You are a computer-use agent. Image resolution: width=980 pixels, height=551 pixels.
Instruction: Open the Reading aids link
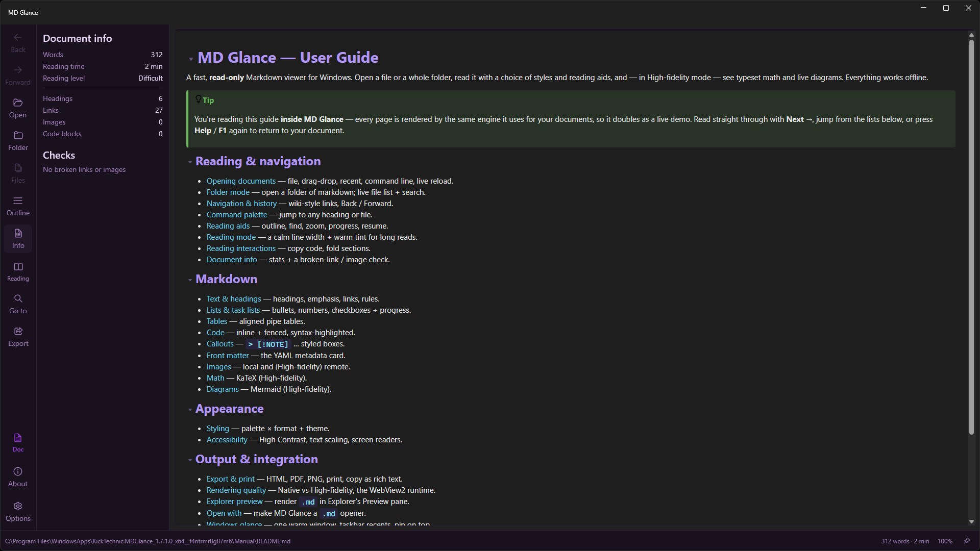228,226
